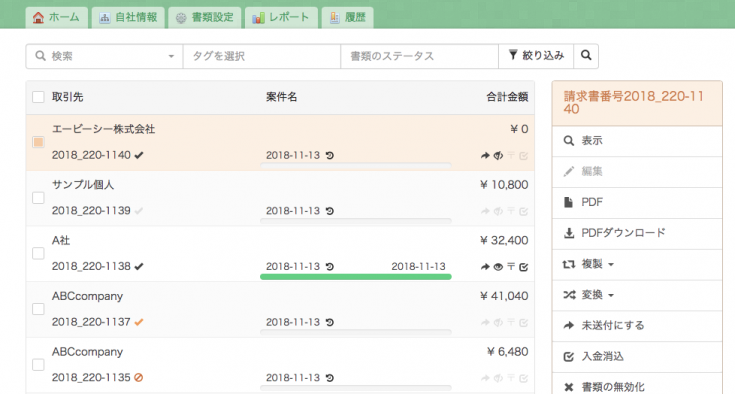Check the checkbox for invoice 2018_220-1137
This screenshot has height=394, width=735.
tap(38, 309)
